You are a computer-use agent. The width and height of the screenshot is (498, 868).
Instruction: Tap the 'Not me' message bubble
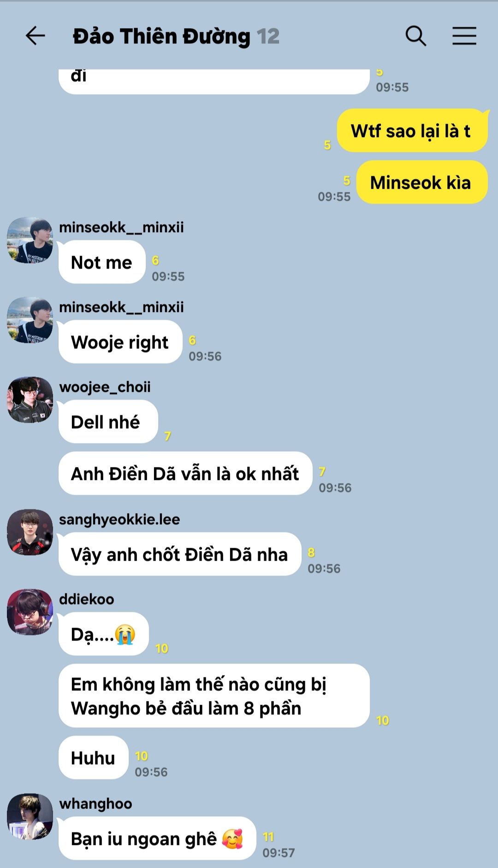102,262
